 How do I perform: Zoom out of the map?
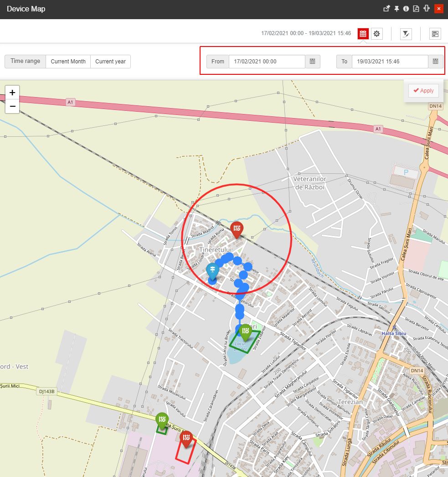pyautogui.click(x=12, y=106)
